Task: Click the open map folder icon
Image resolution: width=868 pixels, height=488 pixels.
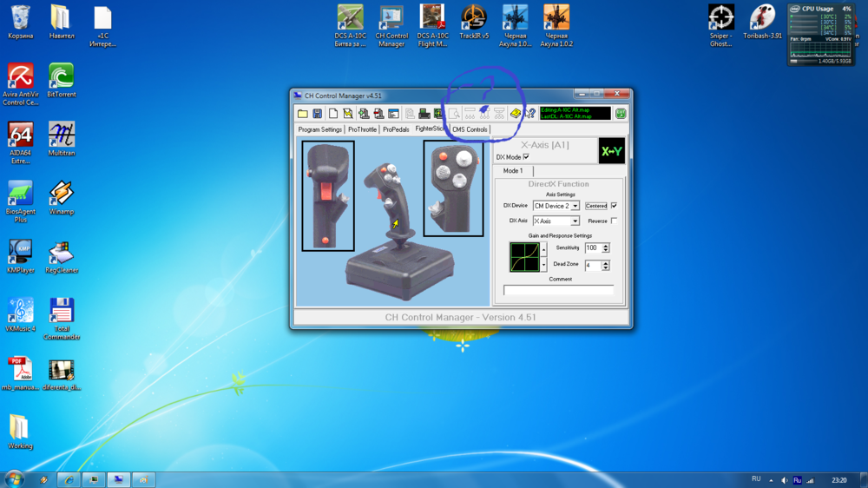Action: coord(302,114)
